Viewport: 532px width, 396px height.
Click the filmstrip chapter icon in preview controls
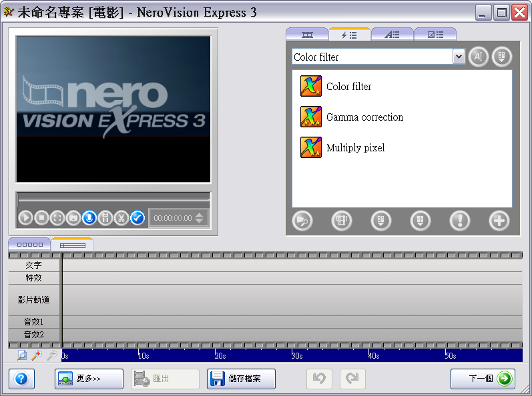pos(105,218)
